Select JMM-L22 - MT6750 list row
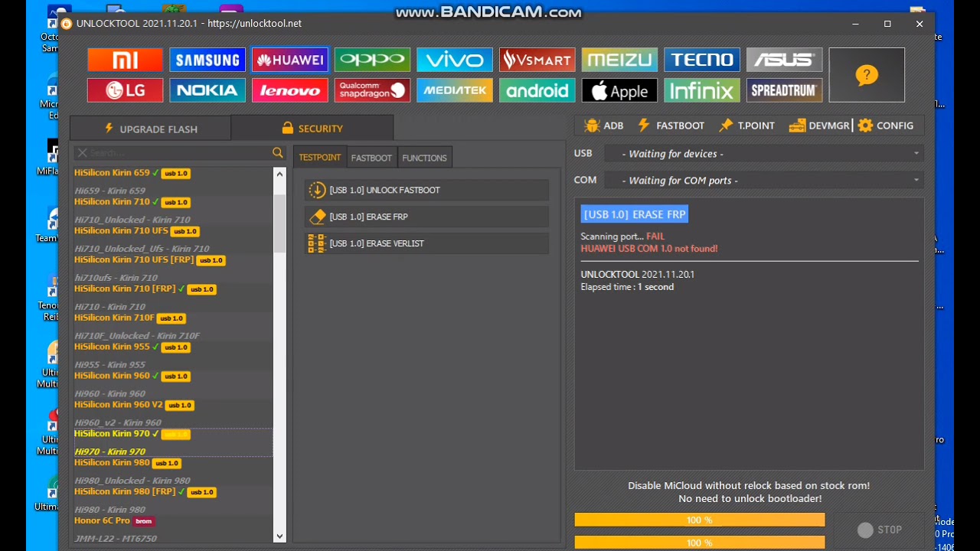Screen dimensions: 980x551 (116, 539)
